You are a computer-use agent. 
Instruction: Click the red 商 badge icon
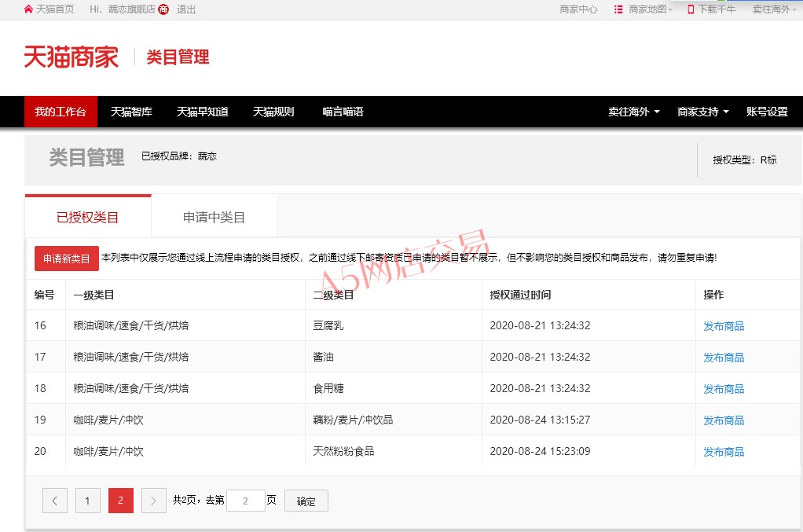click(163, 9)
